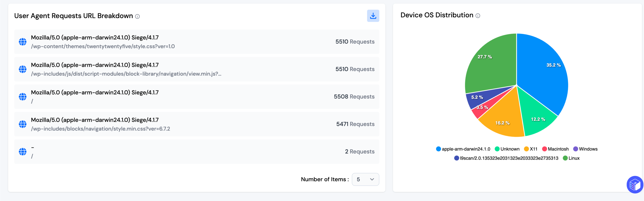Click globe icon for 5508 Requests row
Viewport: 644px width, 201px height.
tap(23, 97)
